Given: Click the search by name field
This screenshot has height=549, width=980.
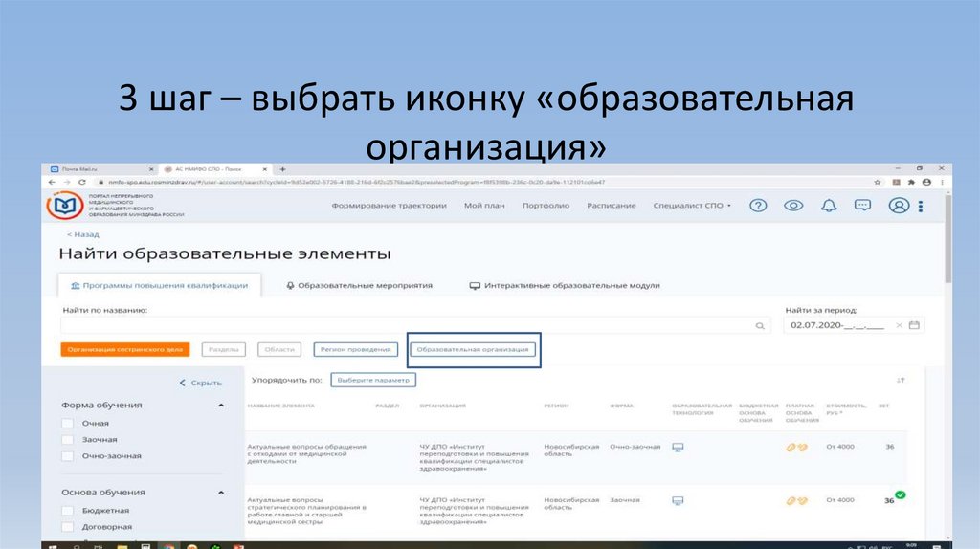Looking at the screenshot, I should pos(415,325).
